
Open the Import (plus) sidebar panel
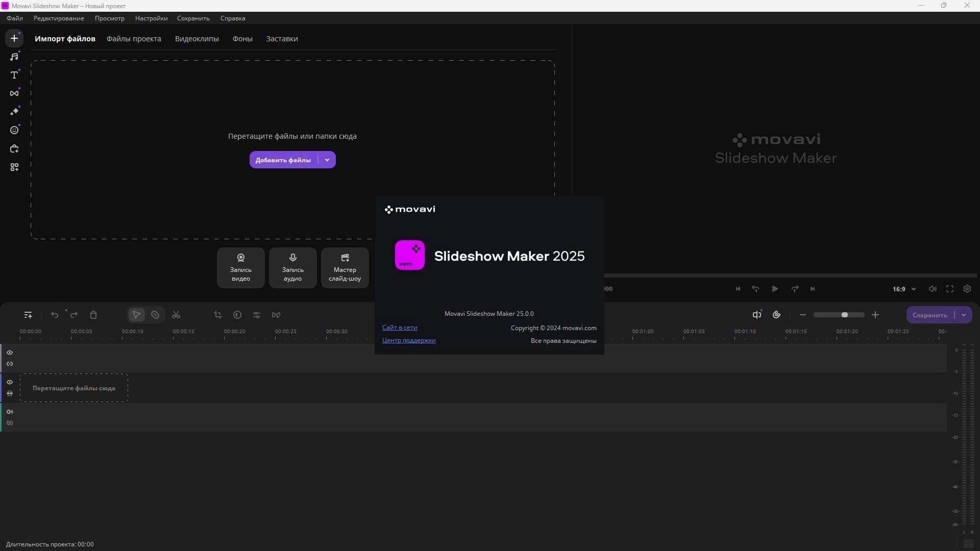14,38
